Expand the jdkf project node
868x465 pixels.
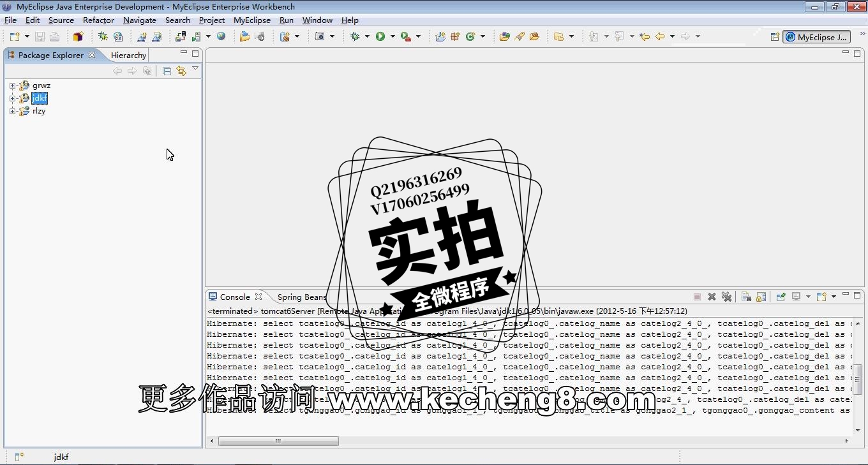tap(12, 98)
